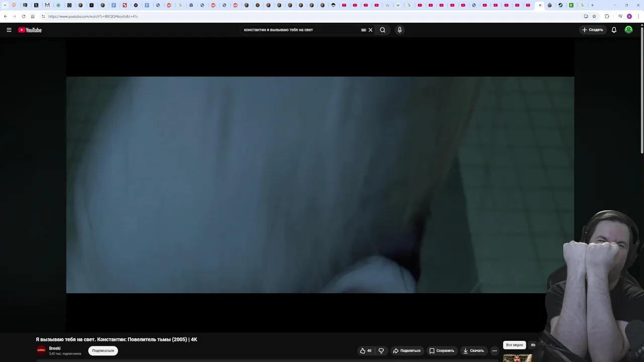Screen dimensions: 644x362
Task: Download video with Скачать button
Action: (x=473, y=351)
